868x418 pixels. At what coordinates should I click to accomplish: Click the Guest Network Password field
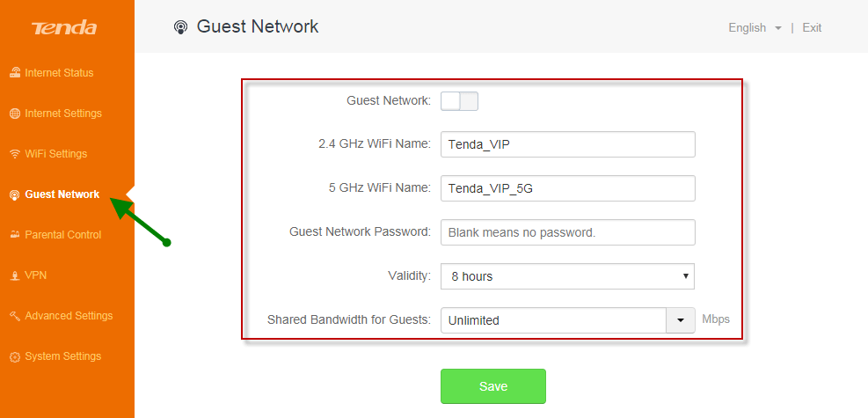click(x=567, y=232)
